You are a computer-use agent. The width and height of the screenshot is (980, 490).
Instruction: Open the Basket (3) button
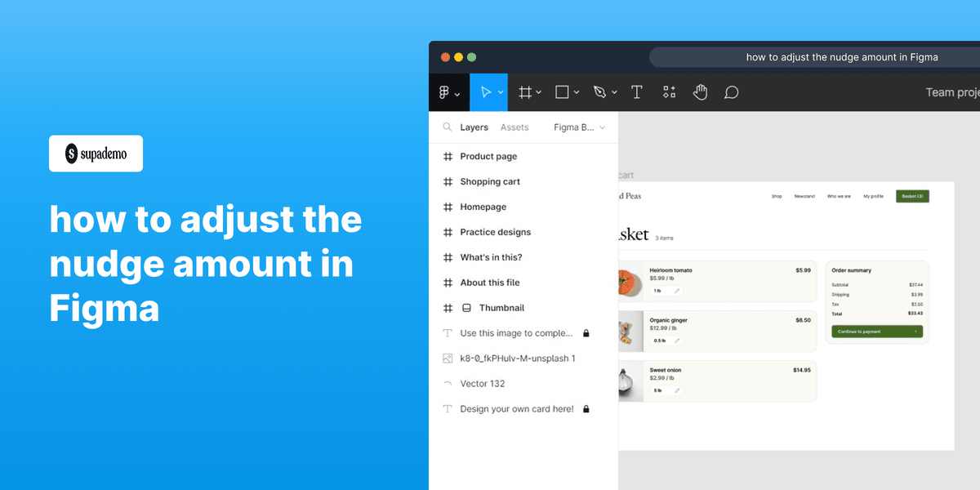(x=911, y=196)
